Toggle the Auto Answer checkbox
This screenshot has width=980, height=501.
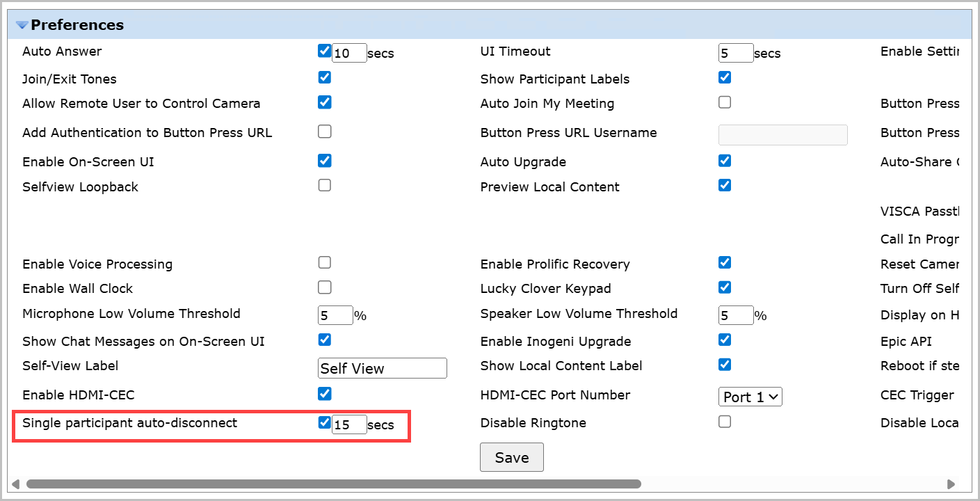[x=324, y=51]
